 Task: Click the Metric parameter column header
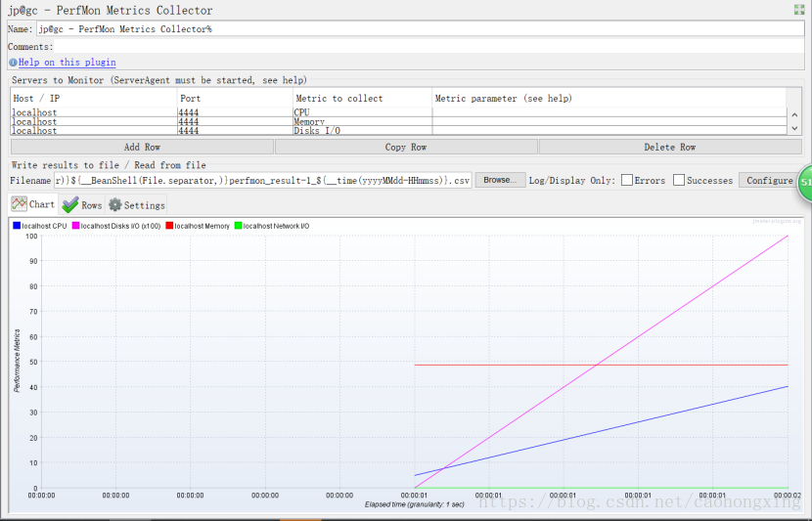[x=609, y=99]
